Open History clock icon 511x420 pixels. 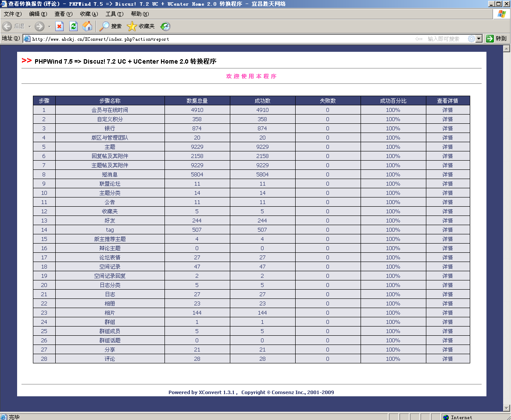[x=165, y=26]
